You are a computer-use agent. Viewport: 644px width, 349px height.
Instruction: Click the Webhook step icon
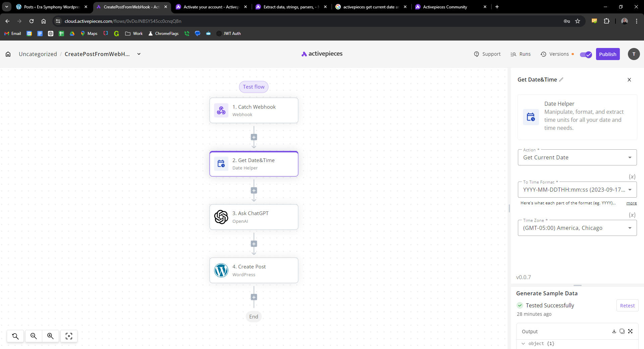pyautogui.click(x=221, y=110)
